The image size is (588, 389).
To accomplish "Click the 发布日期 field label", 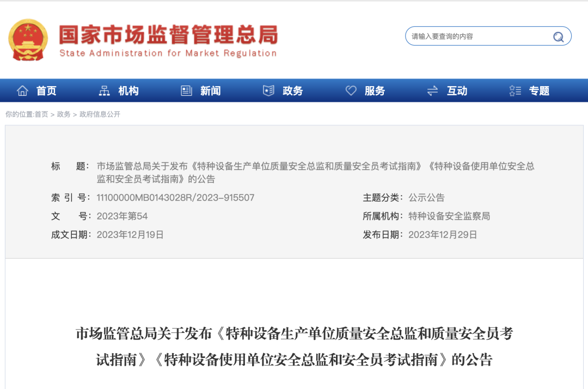I will 383,235.
